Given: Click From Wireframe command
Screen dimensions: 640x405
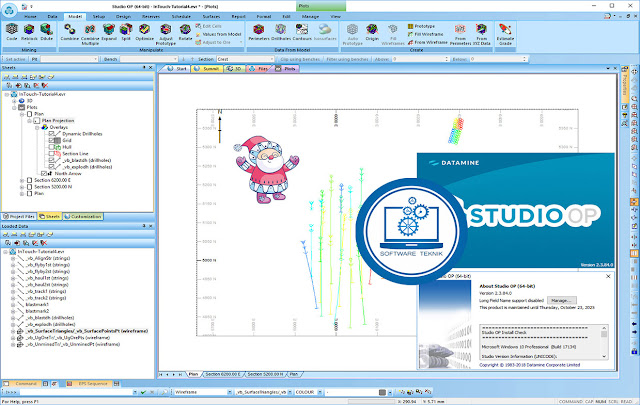Looking at the screenshot, I should click(x=427, y=42).
